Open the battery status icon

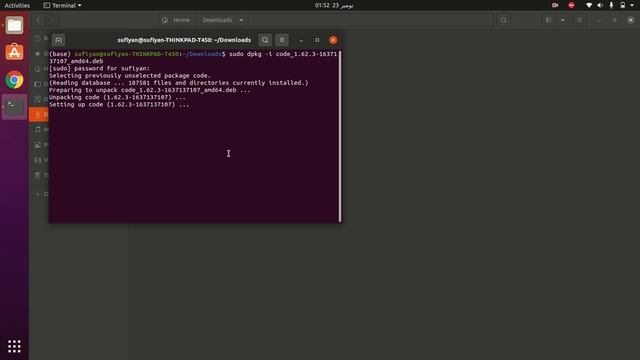click(x=622, y=5)
